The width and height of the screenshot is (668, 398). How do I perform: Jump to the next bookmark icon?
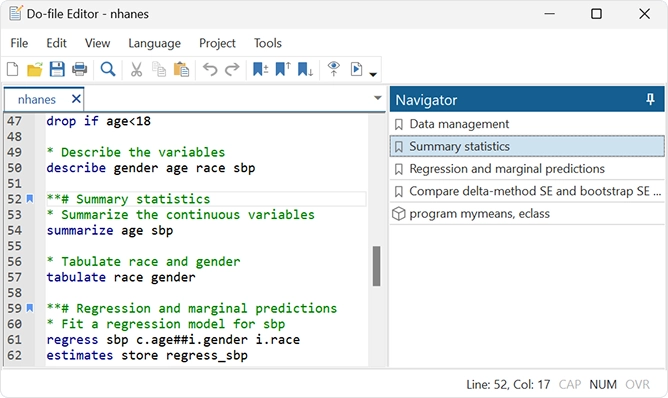click(305, 69)
